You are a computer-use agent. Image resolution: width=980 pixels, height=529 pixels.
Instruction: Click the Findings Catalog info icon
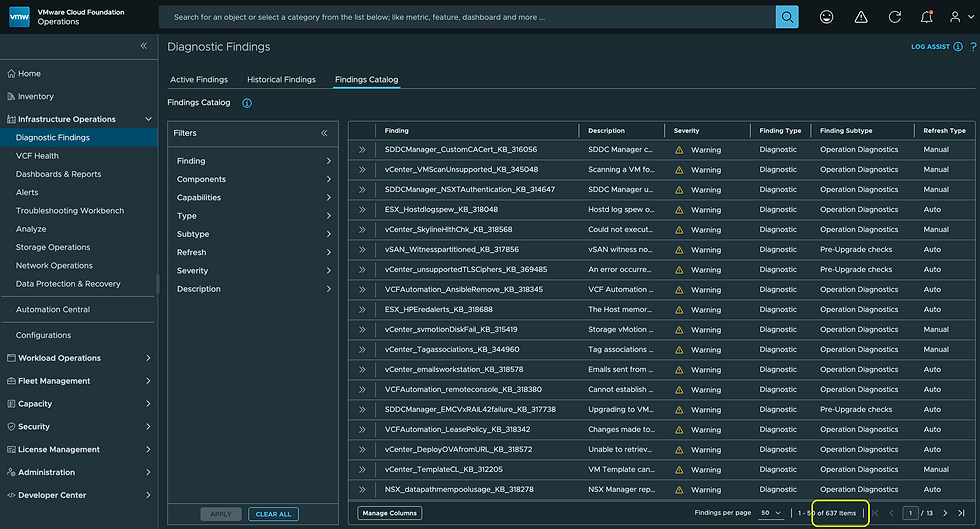(247, 103)
